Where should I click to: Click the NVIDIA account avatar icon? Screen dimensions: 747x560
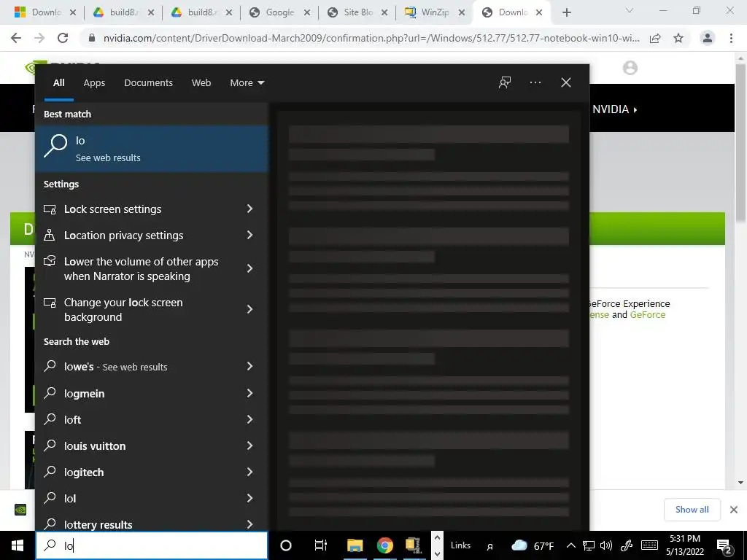[x=630, y=68]
